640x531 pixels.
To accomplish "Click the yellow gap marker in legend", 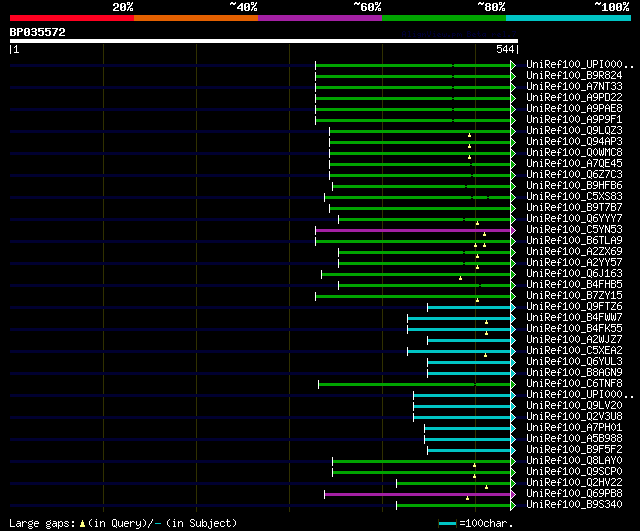I will 82,523.
